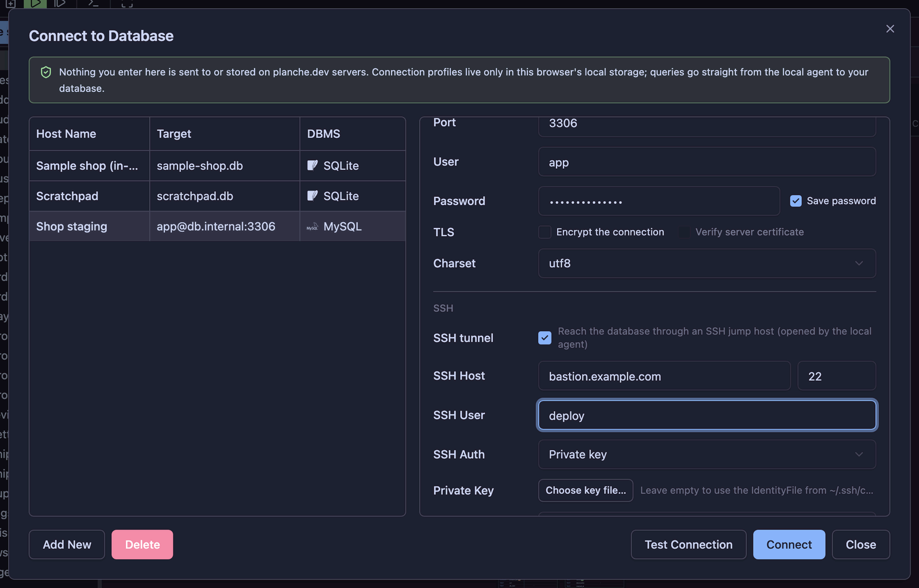Select the Shop staging host name cell
Screen dimensions: 919x588
tap(89, 226)
